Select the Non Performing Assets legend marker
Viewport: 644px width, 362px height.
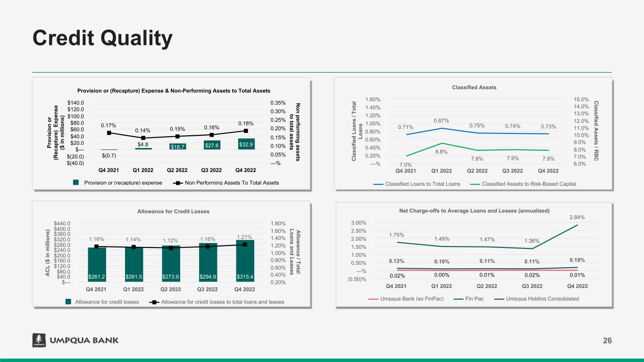click(177, 183)
